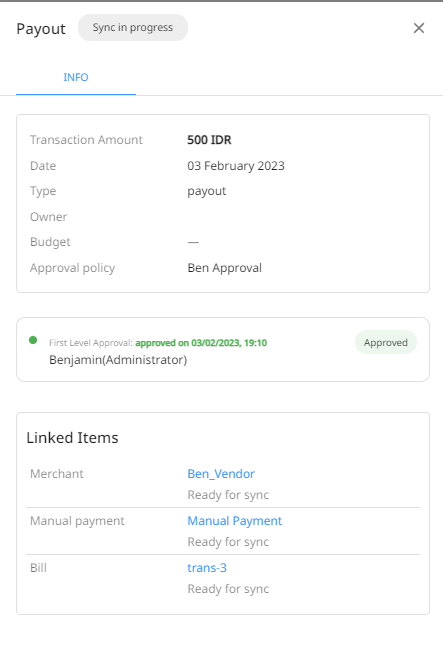Open the Manual Payment link
Viewport: 443px width, 648px height.
(234, 521)
